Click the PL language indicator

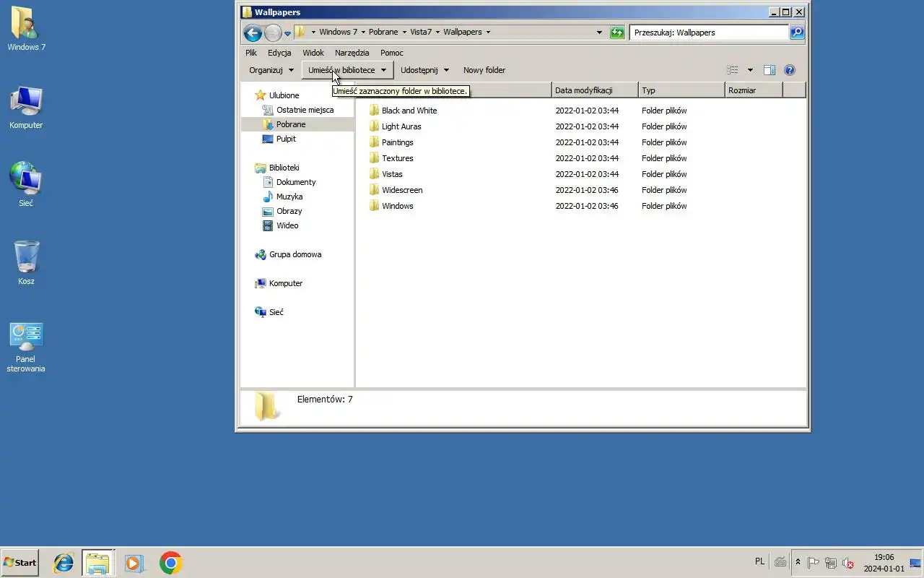759,561
